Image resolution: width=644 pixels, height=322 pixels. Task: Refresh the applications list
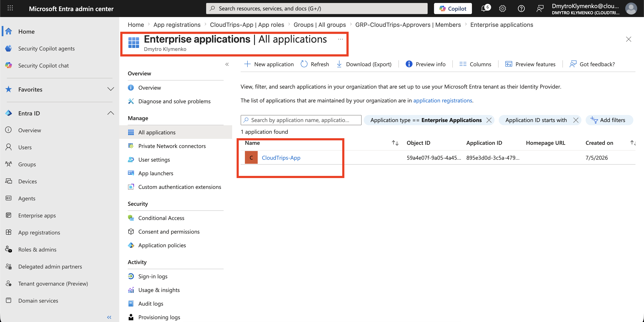pos(315,64)
